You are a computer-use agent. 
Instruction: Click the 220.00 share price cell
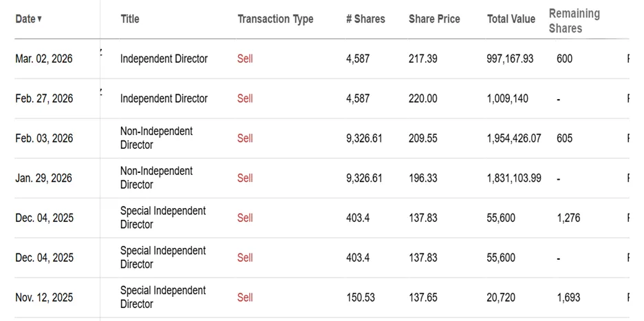[422, 99]
